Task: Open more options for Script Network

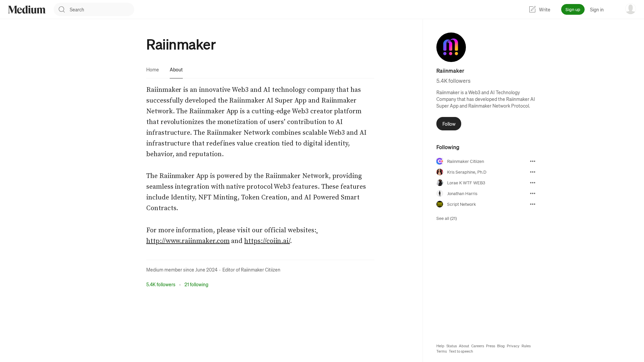Action: 533,204
